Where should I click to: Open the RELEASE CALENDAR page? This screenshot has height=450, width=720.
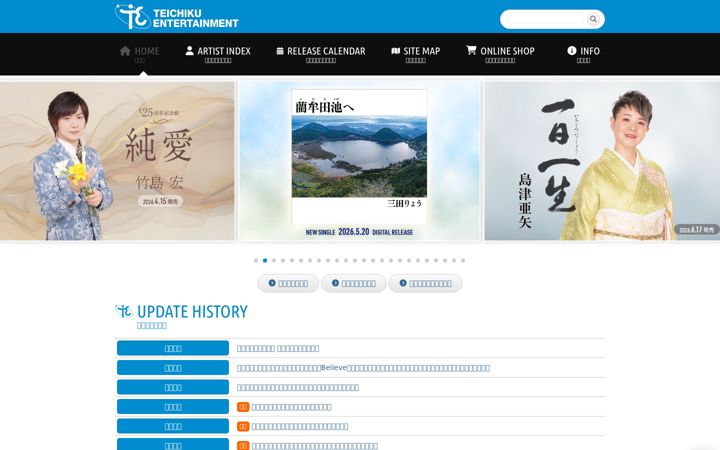coord(321,54)
